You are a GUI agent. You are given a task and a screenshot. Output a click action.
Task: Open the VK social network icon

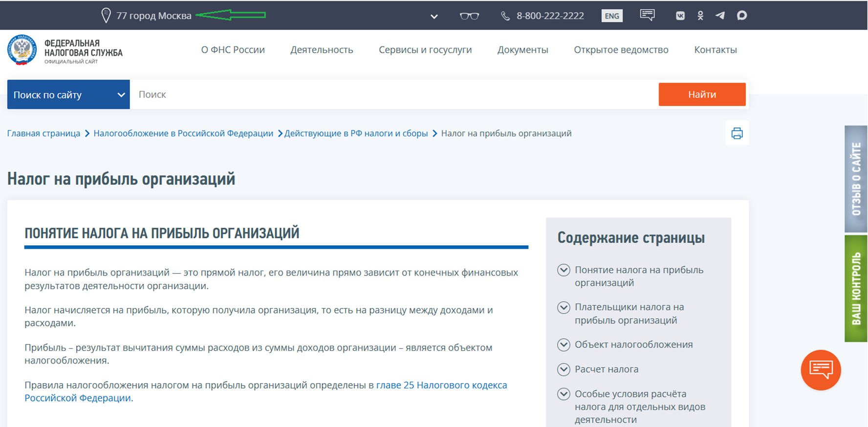[x=680, y=16]
